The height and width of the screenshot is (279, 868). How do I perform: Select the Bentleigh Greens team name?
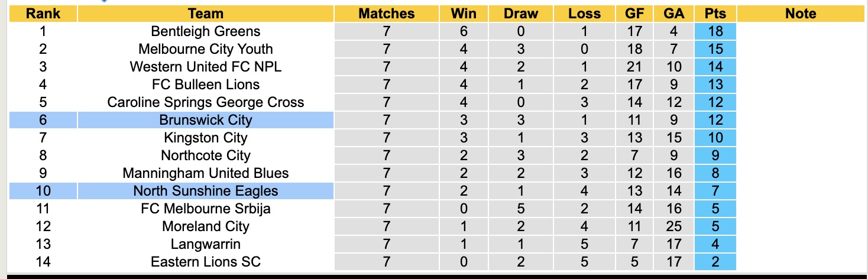coord(205,31)
